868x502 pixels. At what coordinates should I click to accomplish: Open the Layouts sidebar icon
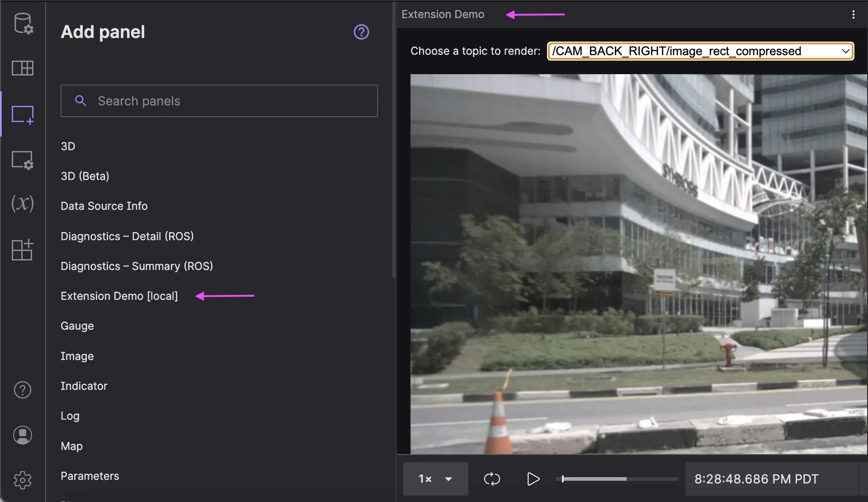pos(23,68)
